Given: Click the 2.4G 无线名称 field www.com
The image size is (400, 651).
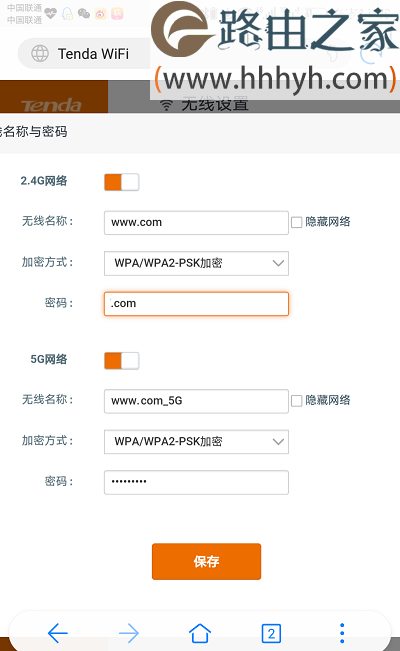Looking at the screenshot, I should pos(196,223).
